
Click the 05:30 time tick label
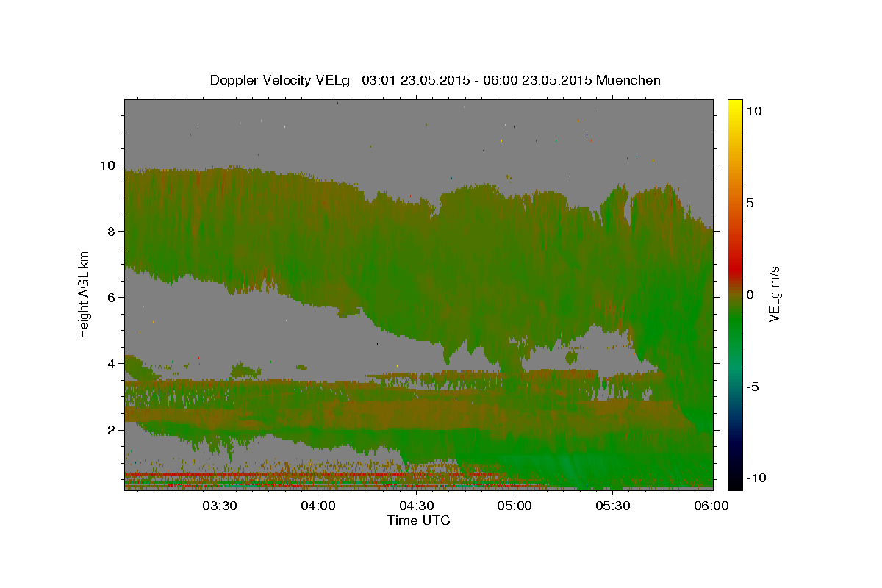pyautogui.click(x=613, y=506)
